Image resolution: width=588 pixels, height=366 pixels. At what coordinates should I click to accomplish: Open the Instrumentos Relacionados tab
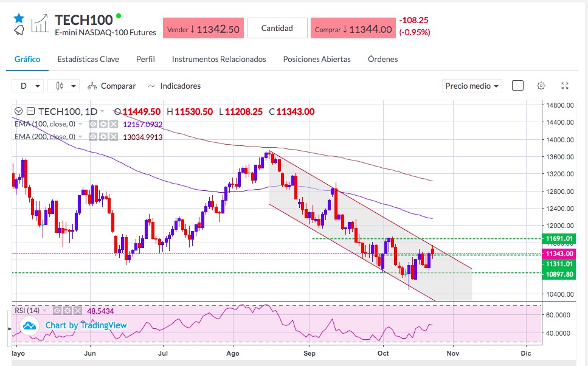[219, 59]
